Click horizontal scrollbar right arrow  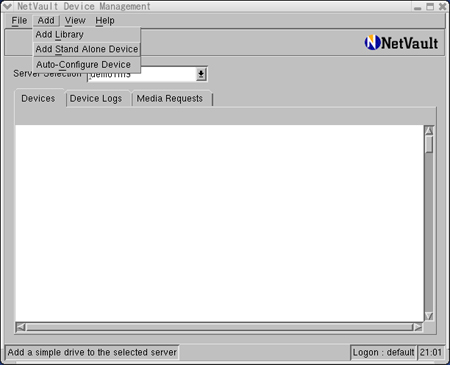click(x=418, y=327)
